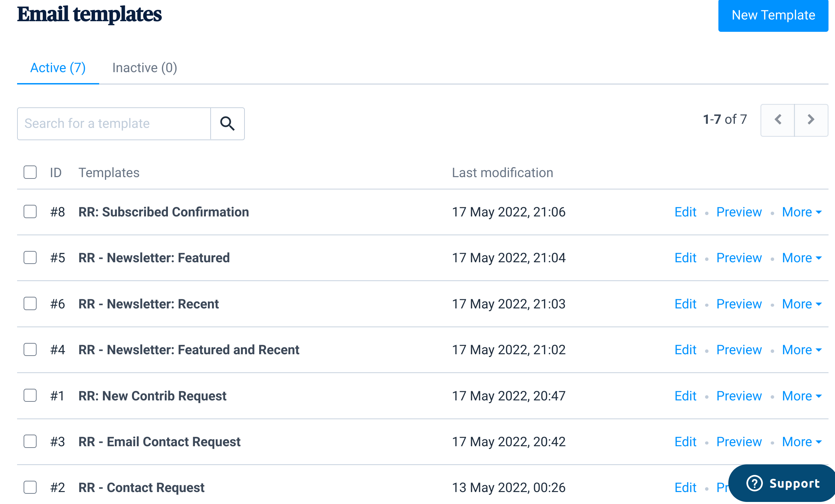Open the Support help widget
This screenshot has width=835, height=504.
pyautogui.click(x=782, y=483)
